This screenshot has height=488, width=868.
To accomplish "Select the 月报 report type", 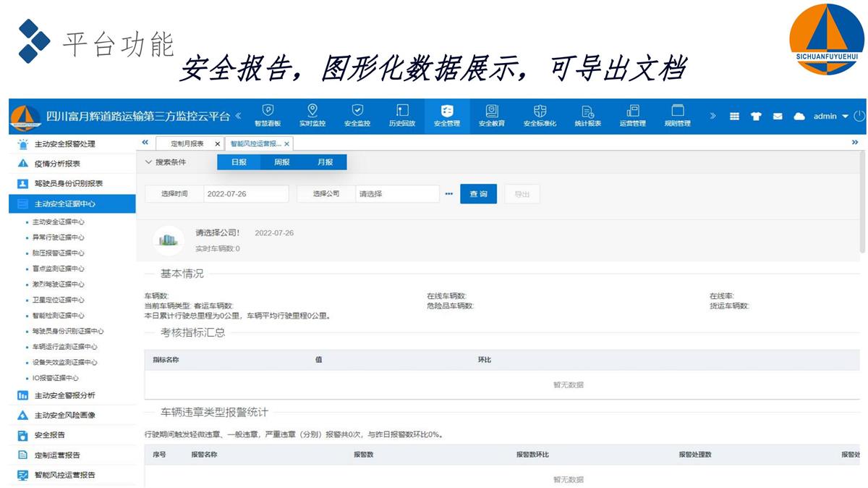I will pos(325,162).
